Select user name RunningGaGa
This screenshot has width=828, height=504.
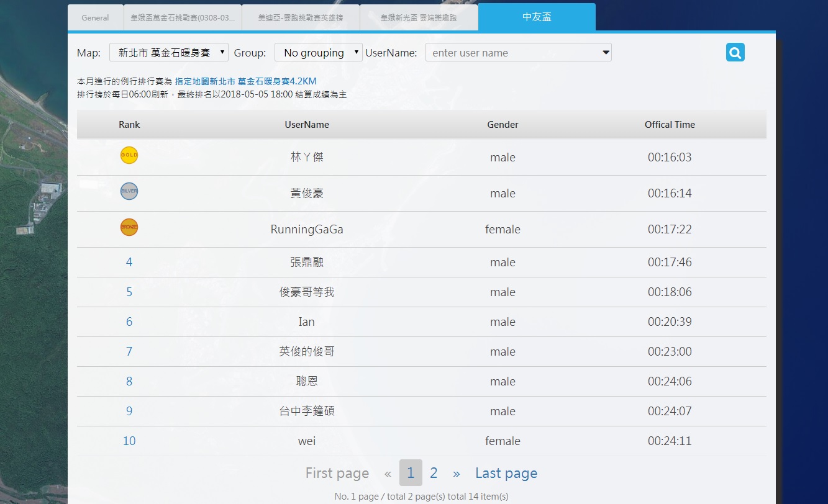[x=307, y=230]
